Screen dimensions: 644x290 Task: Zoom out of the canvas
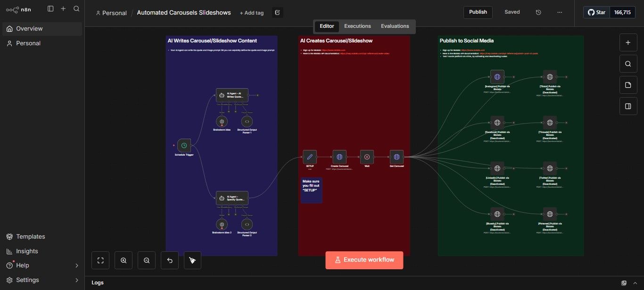[147, 260]
